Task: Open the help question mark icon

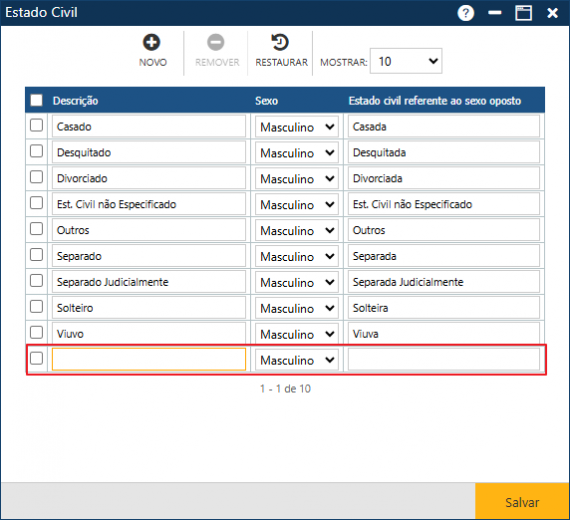Action: coord(466,13)
